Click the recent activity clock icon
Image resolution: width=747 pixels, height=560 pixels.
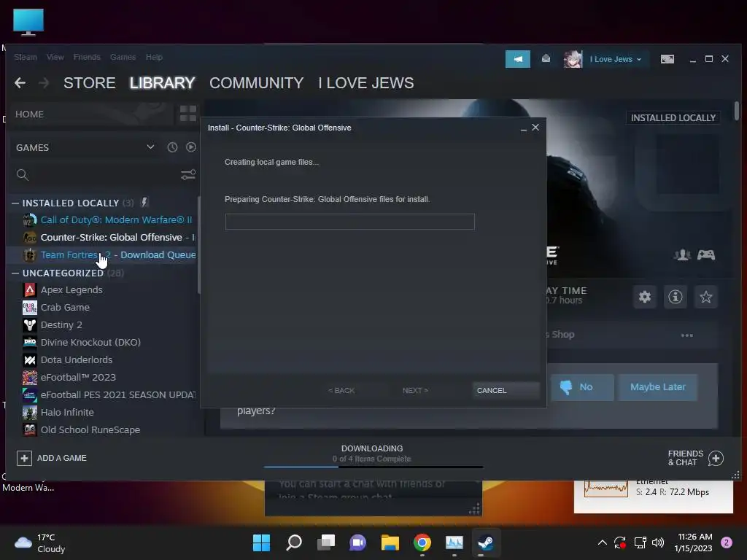pyautogui.click(x=172, y=147)
